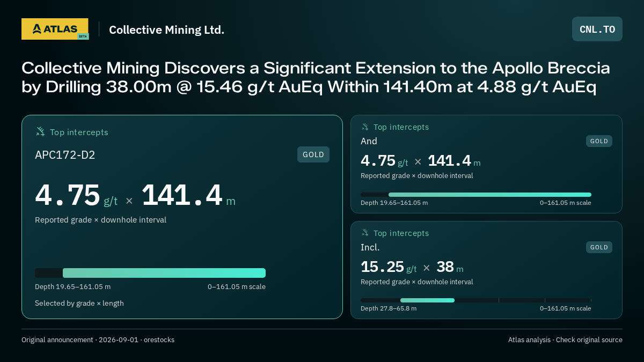Click 'Top intercepts' label in the APC172-D2 card
Image resolution: width=644 pixels, height=362 pixels.
tap(79, 132)
